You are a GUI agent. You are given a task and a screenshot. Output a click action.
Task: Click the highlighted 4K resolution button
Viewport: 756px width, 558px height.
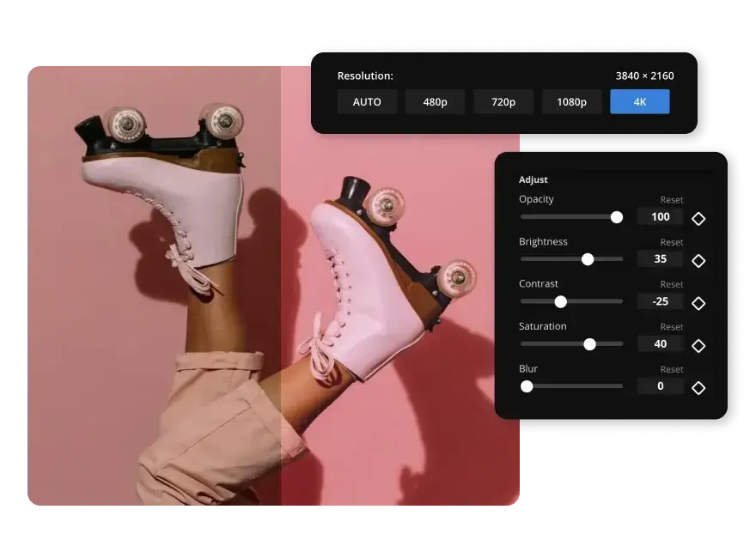[x=639, y=101]
